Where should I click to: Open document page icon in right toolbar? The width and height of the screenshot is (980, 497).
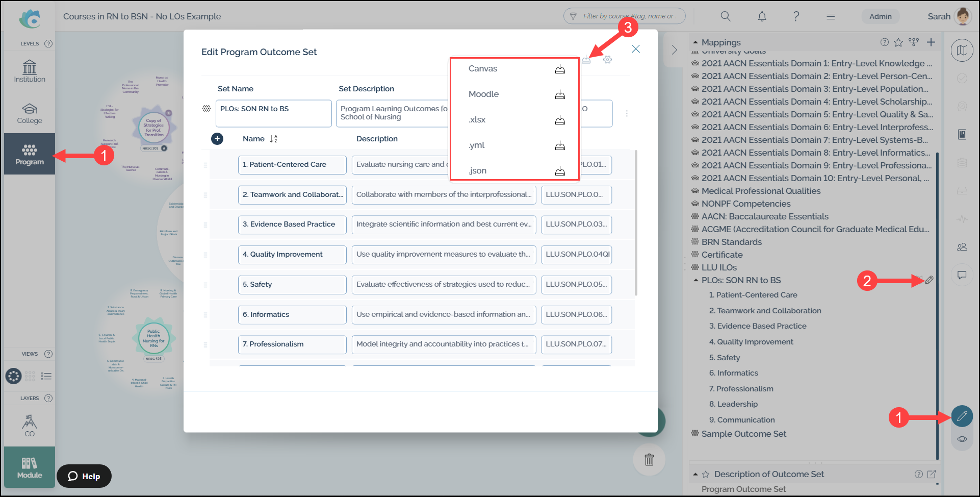pos(962,135)
